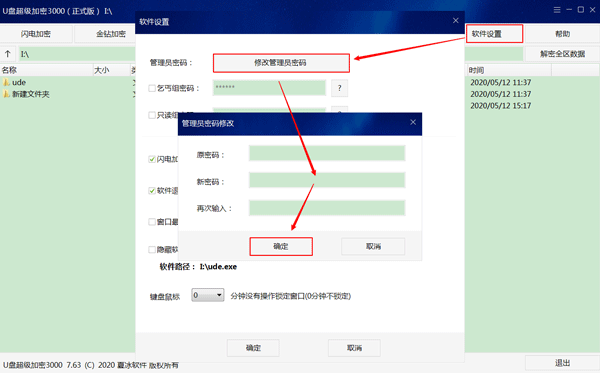Maximize the main application window
The width and height of the screenshot is (600, 373).
point(581,10)
